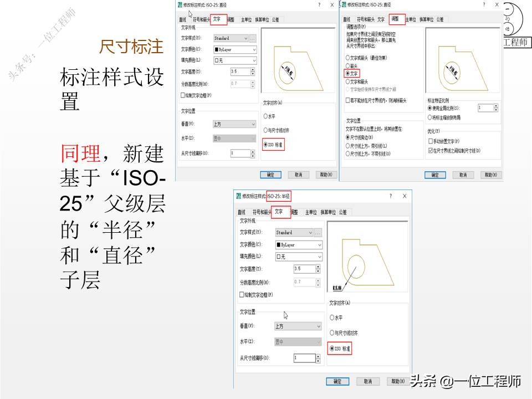Select the 水平 text alignment radio button

point(265,115)
